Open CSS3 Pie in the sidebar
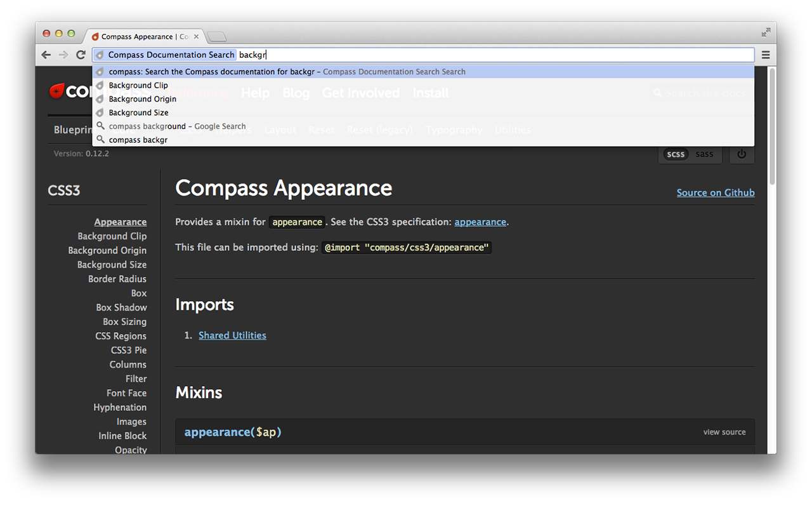This screenshot has height=508, width=812. [x=129, y=351]
